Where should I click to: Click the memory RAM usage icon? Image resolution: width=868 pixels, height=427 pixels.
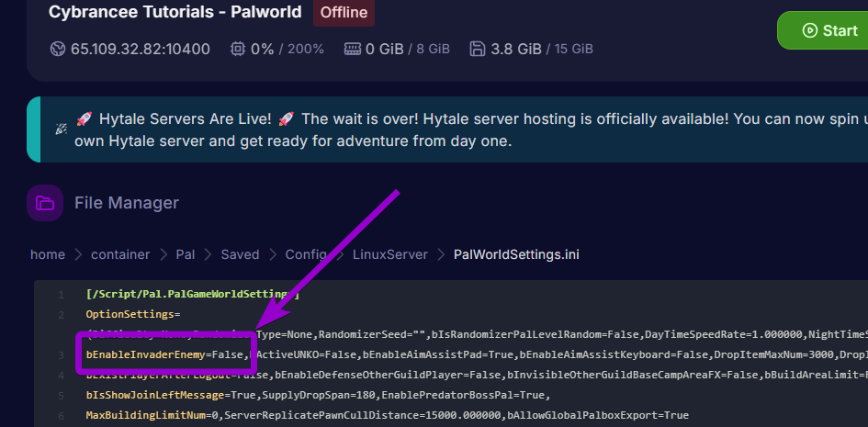352,49
